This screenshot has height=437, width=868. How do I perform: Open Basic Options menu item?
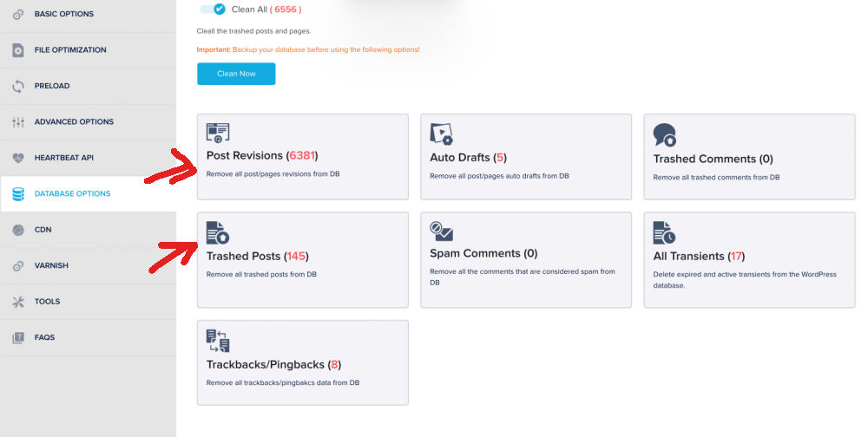click(x=88, y=15)
